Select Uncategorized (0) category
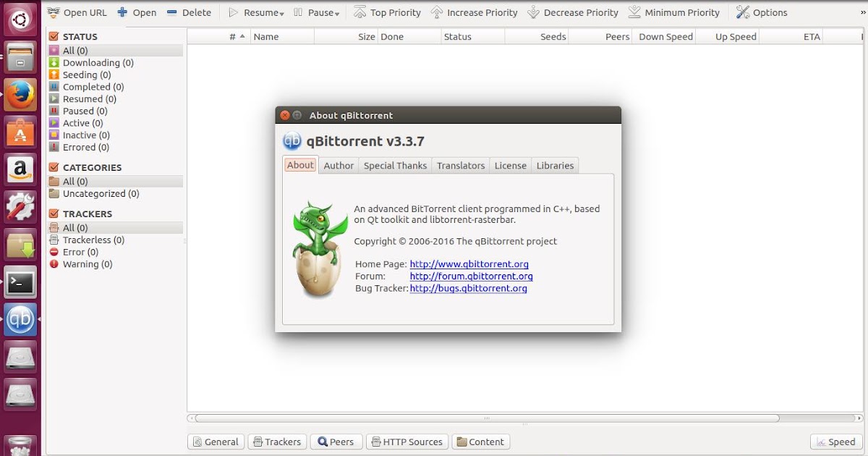Image resolution: width=868 pixels, height=456 pixels. [x=115, y=194]
